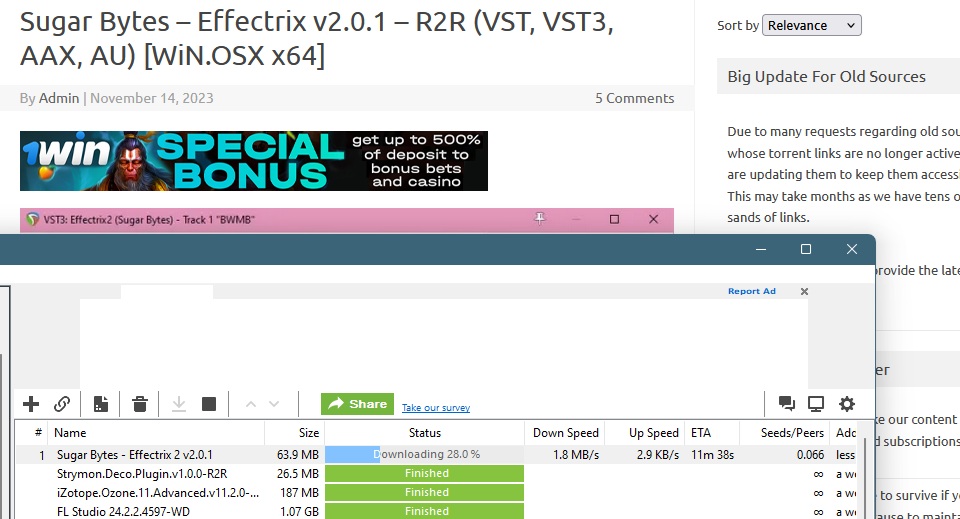Maximize the VST3 Effectrix2 plugin window

coord(614,219)
